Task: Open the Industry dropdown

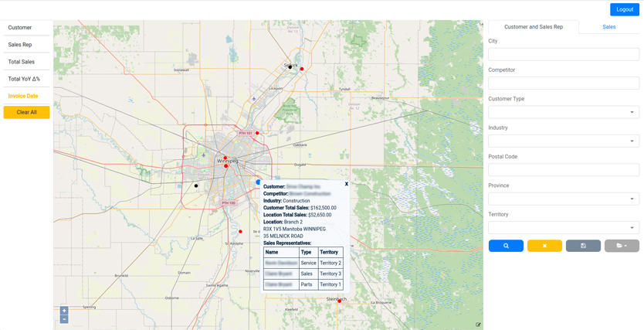Action: tap(564, 141)
